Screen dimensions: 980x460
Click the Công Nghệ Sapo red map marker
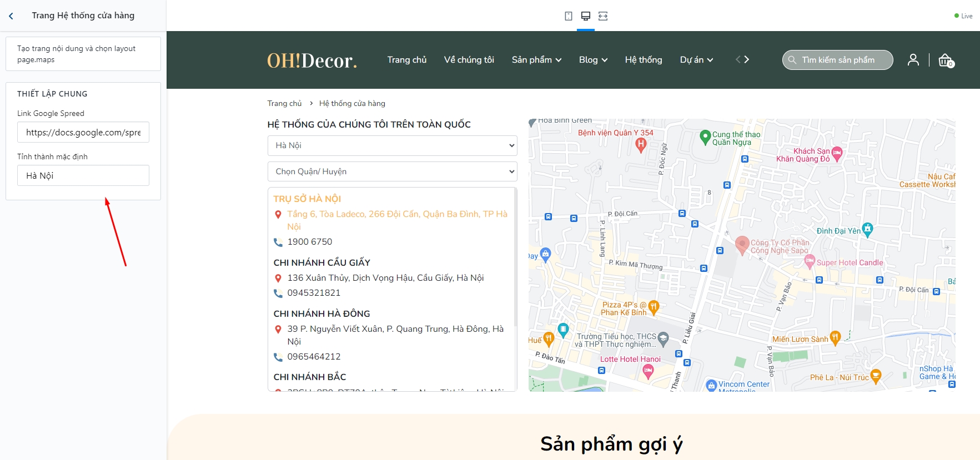742,245
